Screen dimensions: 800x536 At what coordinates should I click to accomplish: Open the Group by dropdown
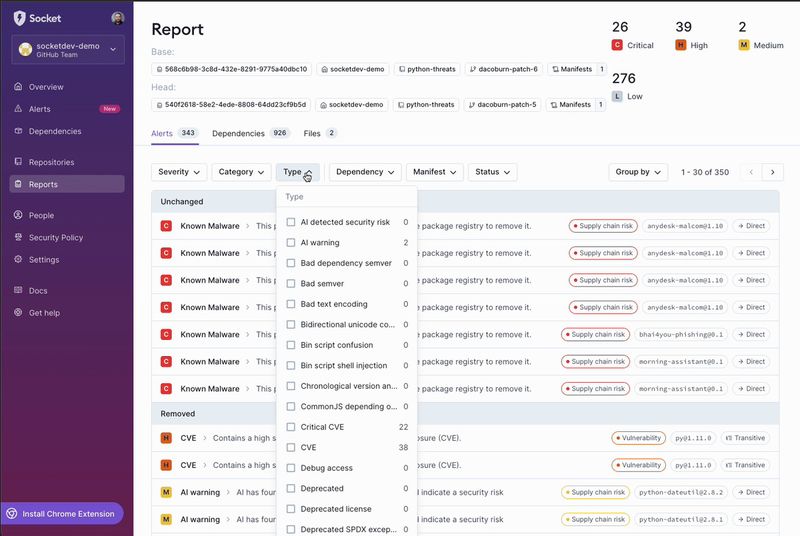point(638,172)
